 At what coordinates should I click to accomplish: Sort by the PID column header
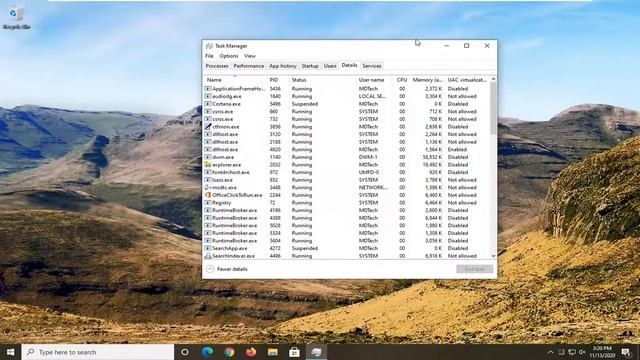[278, 80]
